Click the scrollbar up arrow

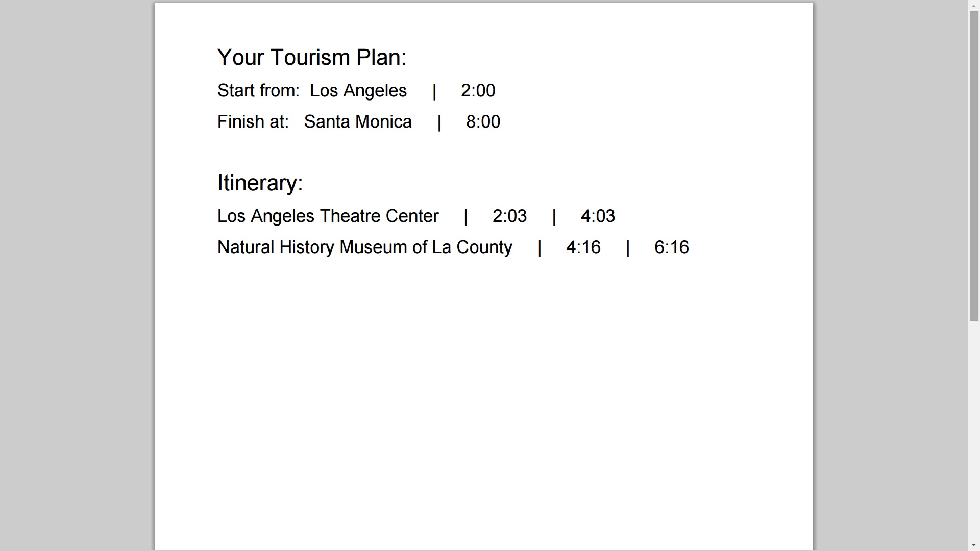point(974,5)
